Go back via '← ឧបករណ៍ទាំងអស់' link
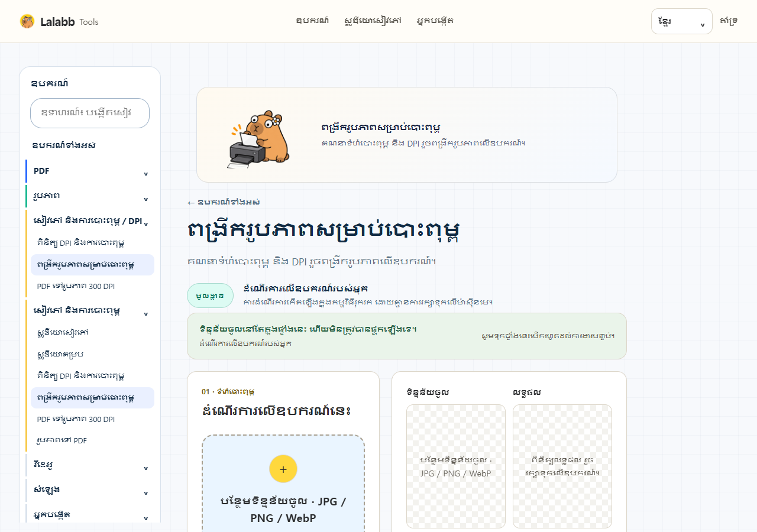The image size is (757, 532). 224,202
